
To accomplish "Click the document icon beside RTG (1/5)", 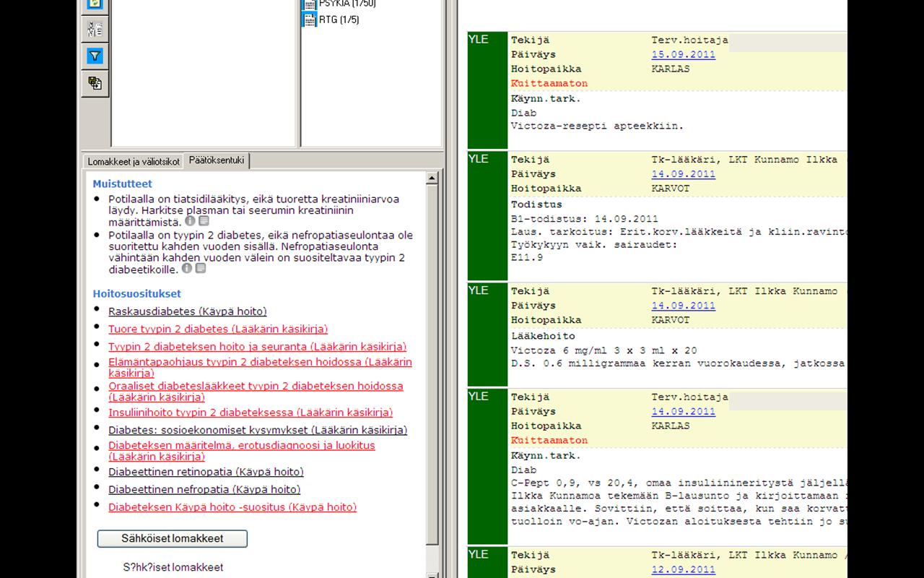I will coord(310,20).
